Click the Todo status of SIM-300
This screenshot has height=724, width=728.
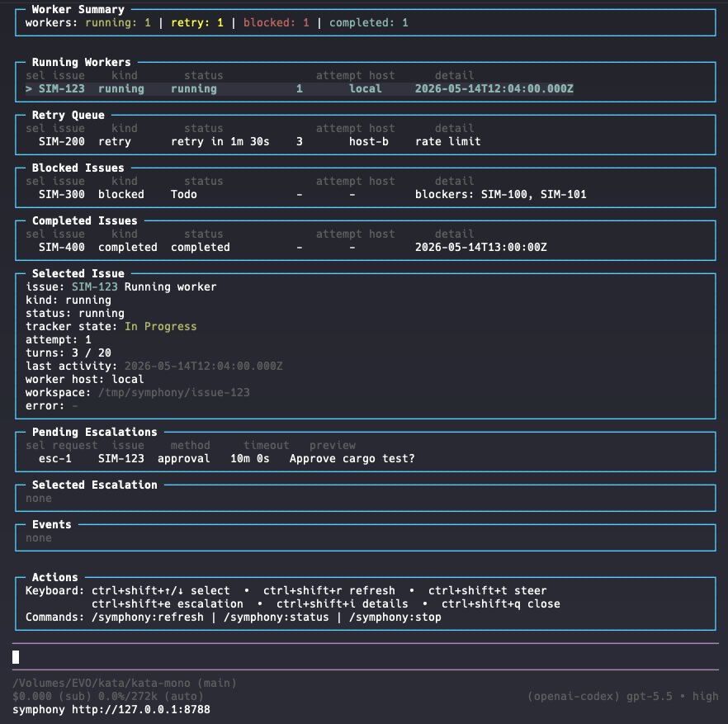coord(184,195)
